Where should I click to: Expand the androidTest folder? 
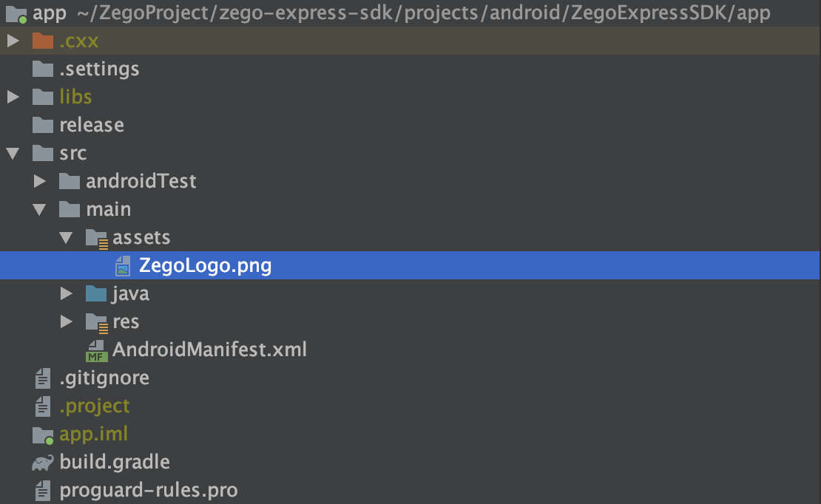[39, 180]
